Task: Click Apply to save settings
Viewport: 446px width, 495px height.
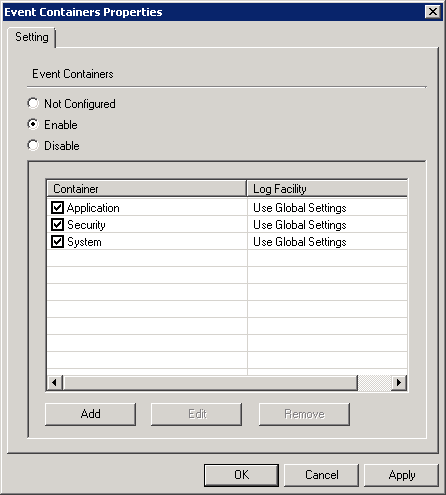Action: 401,475
